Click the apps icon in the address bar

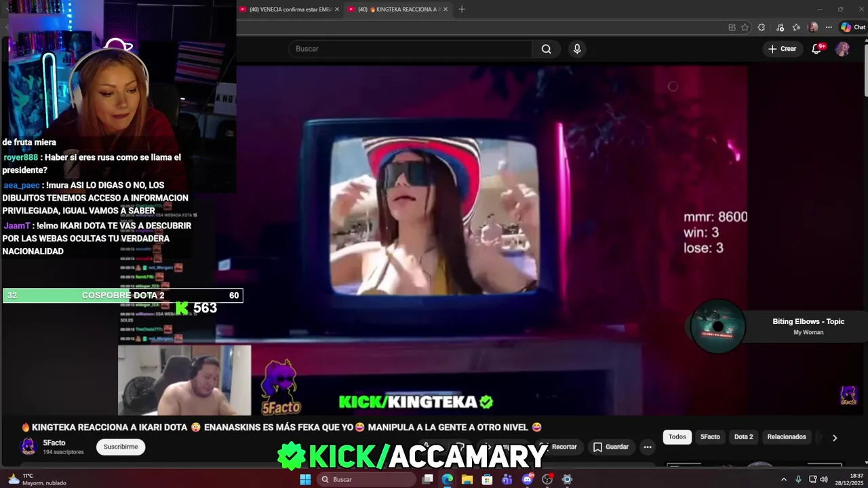(x=732, y=27)
